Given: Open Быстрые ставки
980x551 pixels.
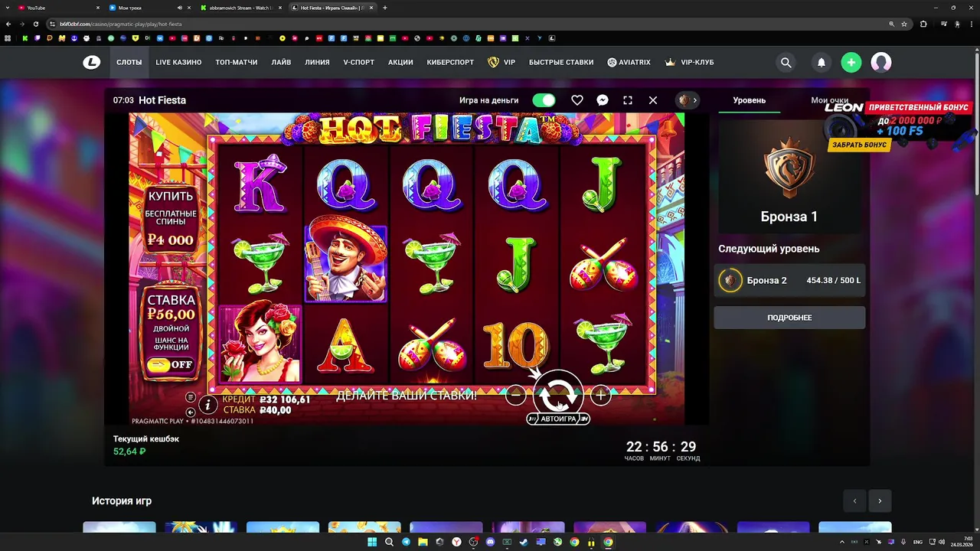Looking at the screenshot, I should point(561,63).
